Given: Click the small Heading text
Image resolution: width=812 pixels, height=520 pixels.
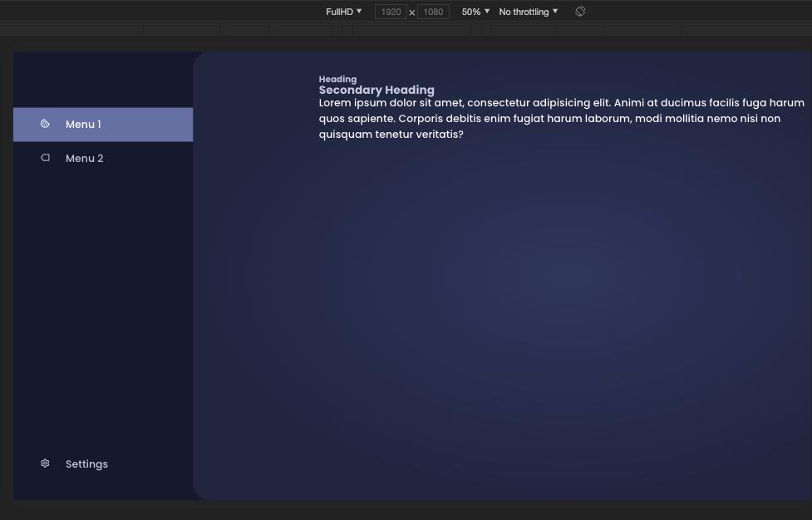Looking at the screenshot, I should 337,80.
